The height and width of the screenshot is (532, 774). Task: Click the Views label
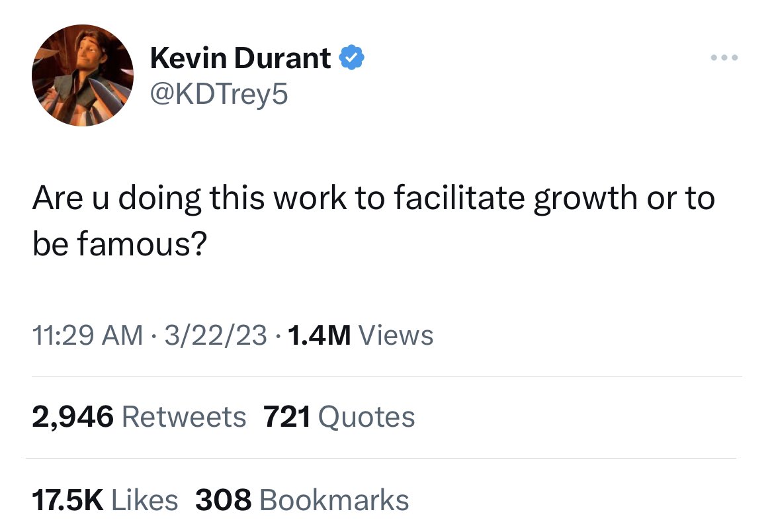tap(396, 335)
